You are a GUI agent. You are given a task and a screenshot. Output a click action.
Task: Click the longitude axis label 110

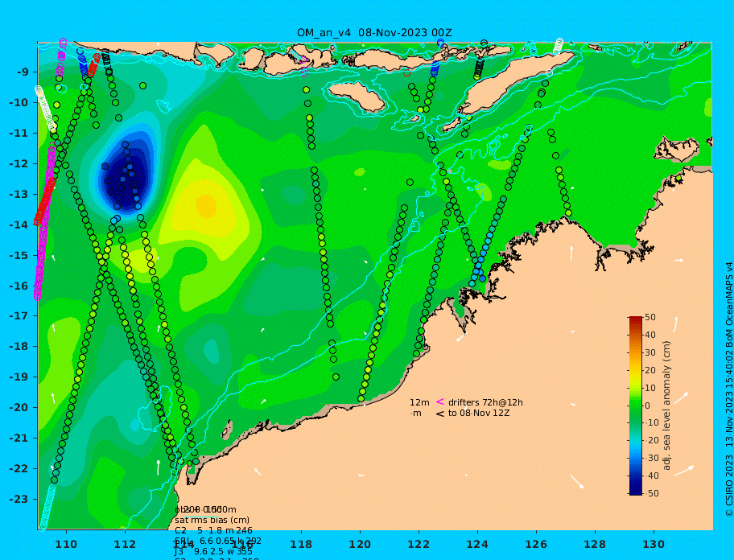(x=66, y=545)
